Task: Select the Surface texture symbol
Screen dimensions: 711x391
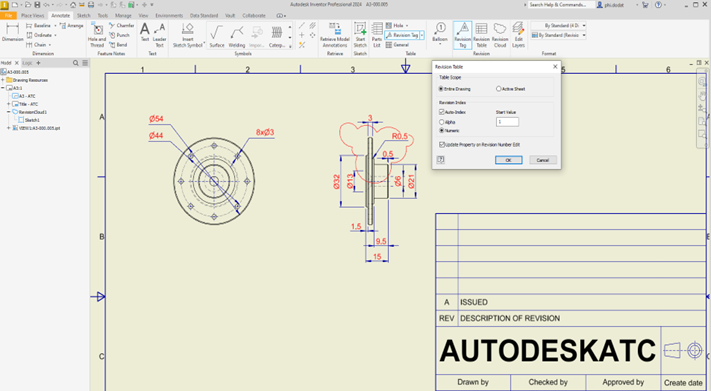Action: (217, 36)
